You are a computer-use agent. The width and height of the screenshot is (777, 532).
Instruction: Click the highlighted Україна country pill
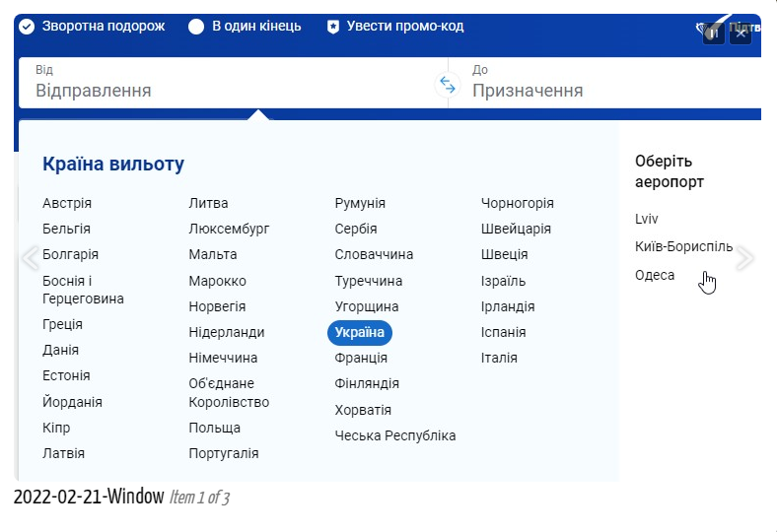coord(360,333)
